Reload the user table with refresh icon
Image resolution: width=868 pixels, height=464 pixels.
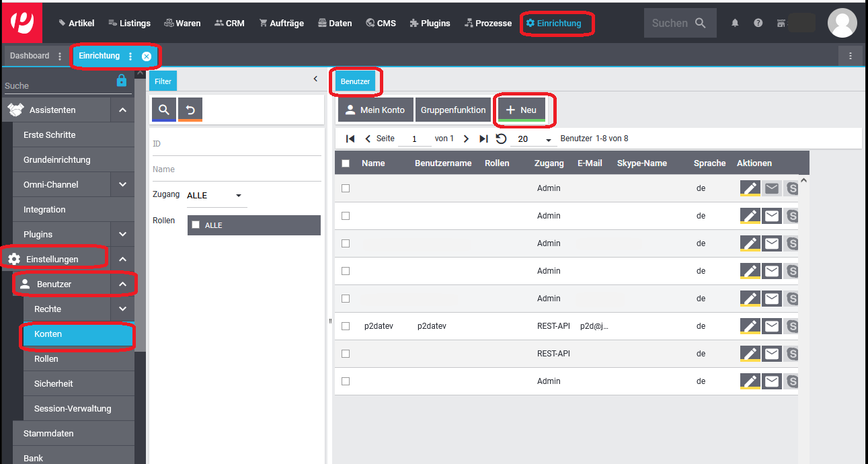[501, 139]
